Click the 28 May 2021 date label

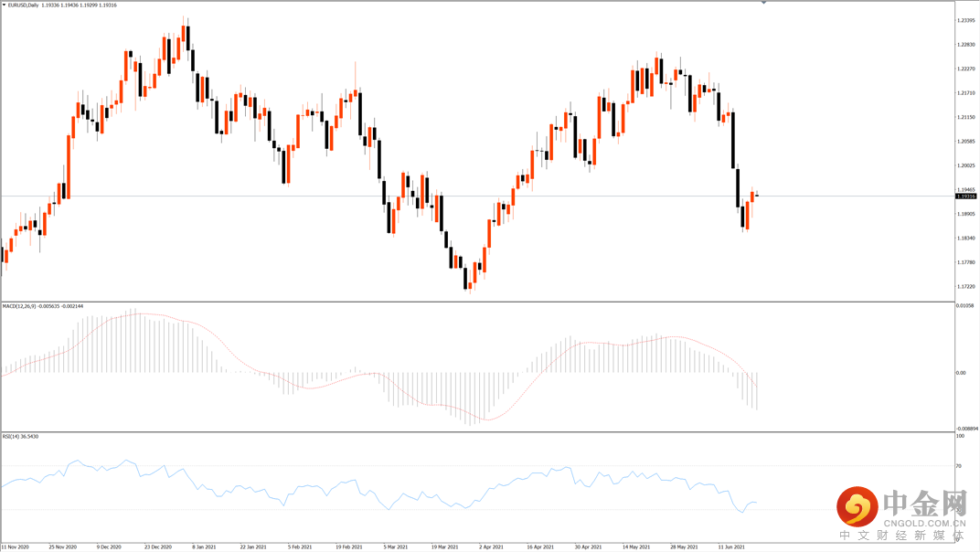[x=685, y=547]
